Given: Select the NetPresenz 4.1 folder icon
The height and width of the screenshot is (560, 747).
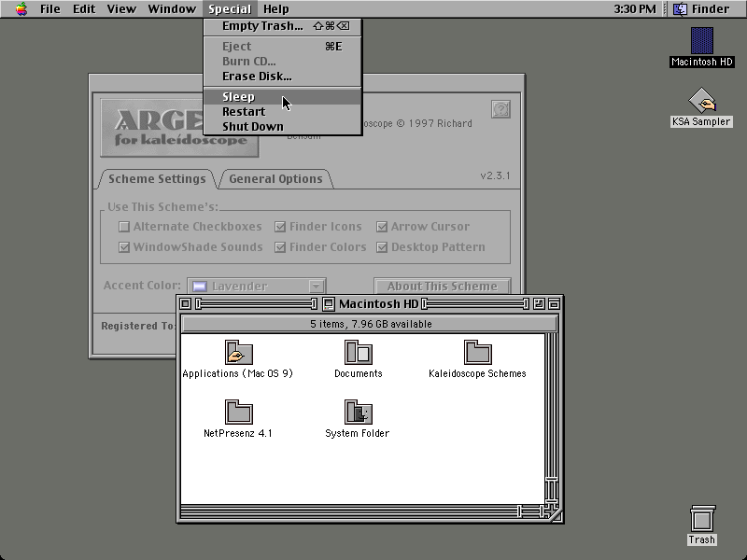Looking at the screenshot, I should [238, 412].
